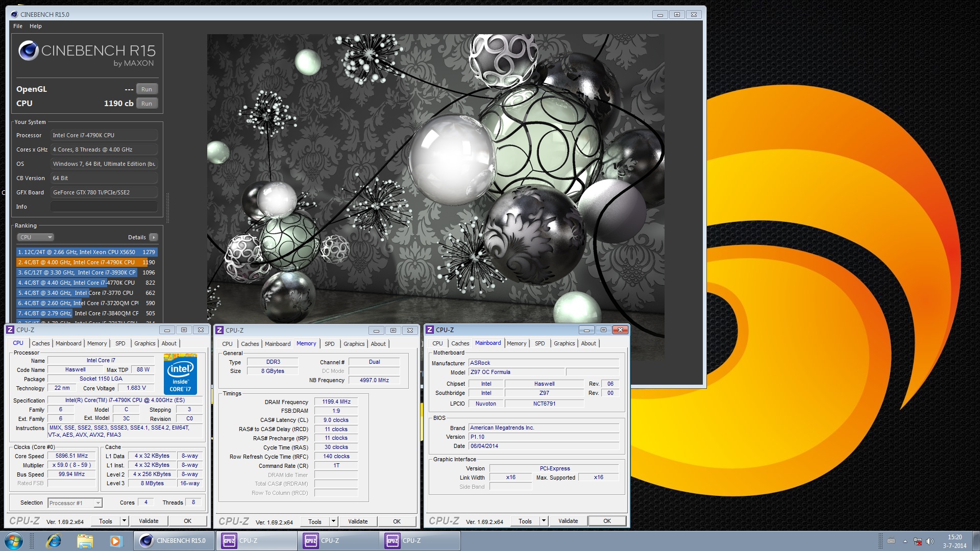The height and width of the screenshot is (551, 980).
Task: Show hidden system tray icons arrow
Action: [x=905, y=541]
